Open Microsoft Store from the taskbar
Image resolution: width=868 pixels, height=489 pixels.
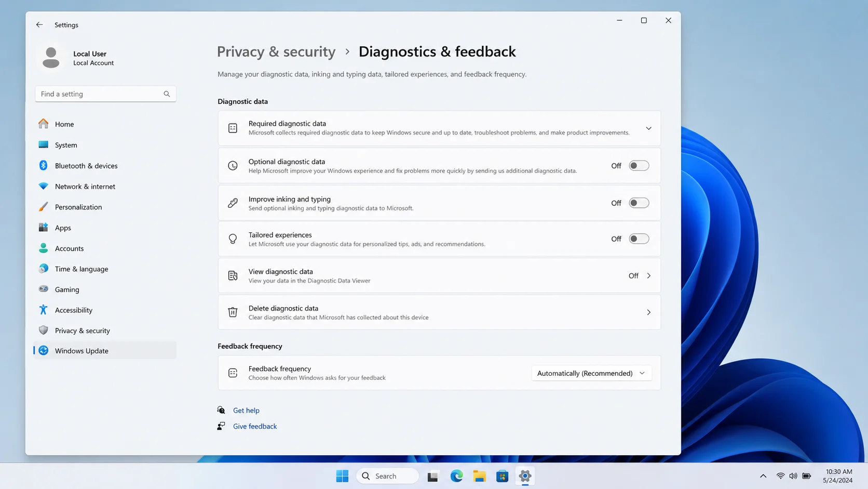pos(502,476)
